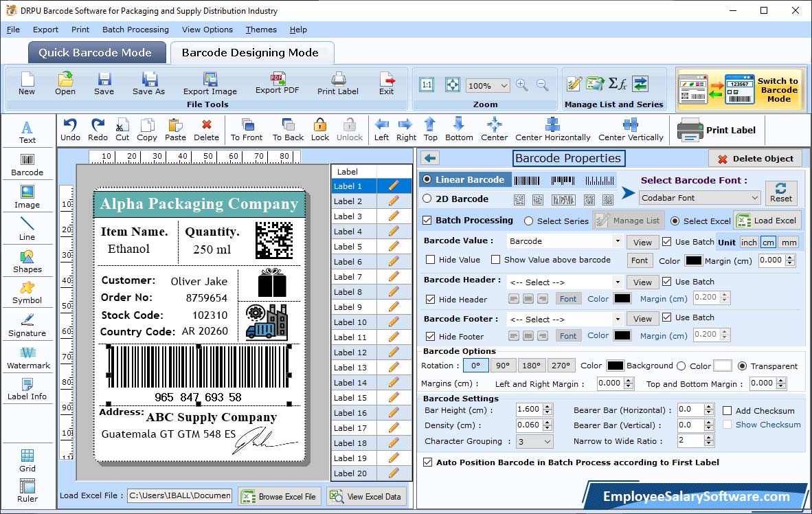Select the Barcode tool in sidebar
This screenshot has width=812, height=514.
[x=27, y=165]
